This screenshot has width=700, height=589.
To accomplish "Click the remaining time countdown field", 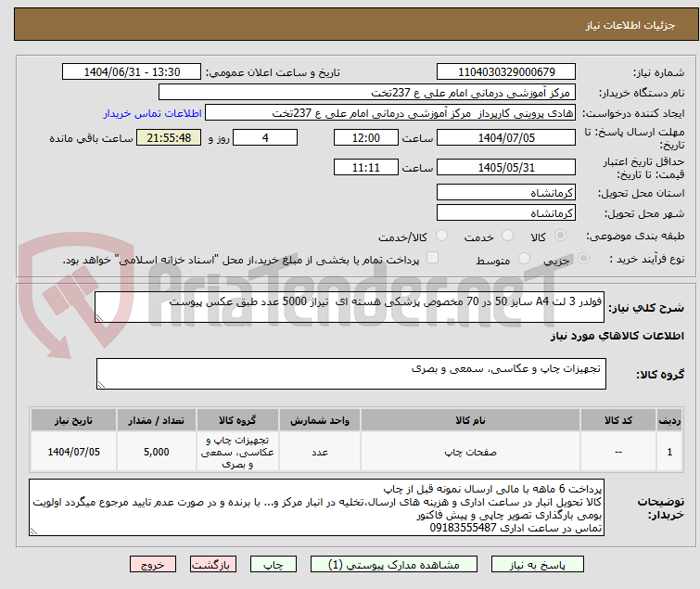I will point(169,138).
